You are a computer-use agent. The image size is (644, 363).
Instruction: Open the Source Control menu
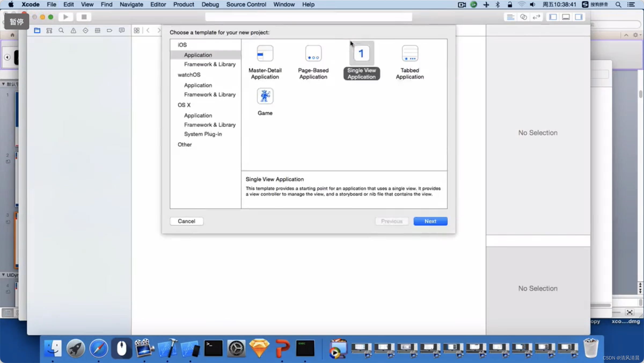coord(246,4)
